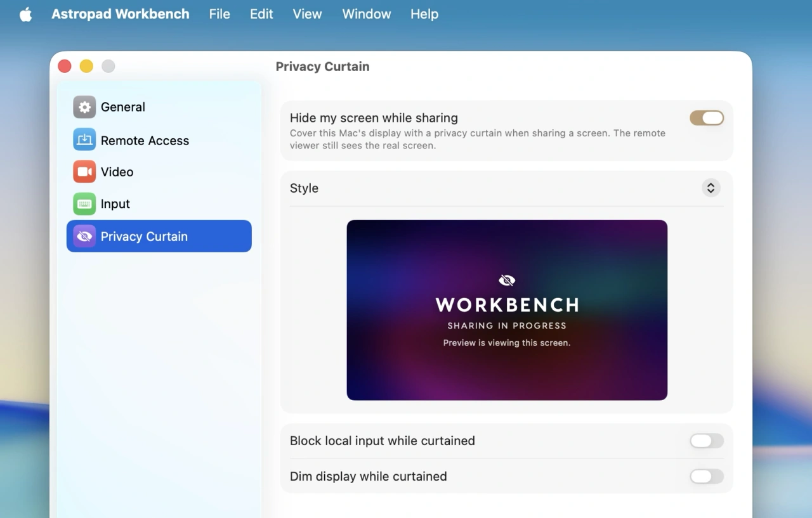Click the description starting 'Cover this Mac's display'
This screenshot has height=518, width=812.
tap(478, 139)
